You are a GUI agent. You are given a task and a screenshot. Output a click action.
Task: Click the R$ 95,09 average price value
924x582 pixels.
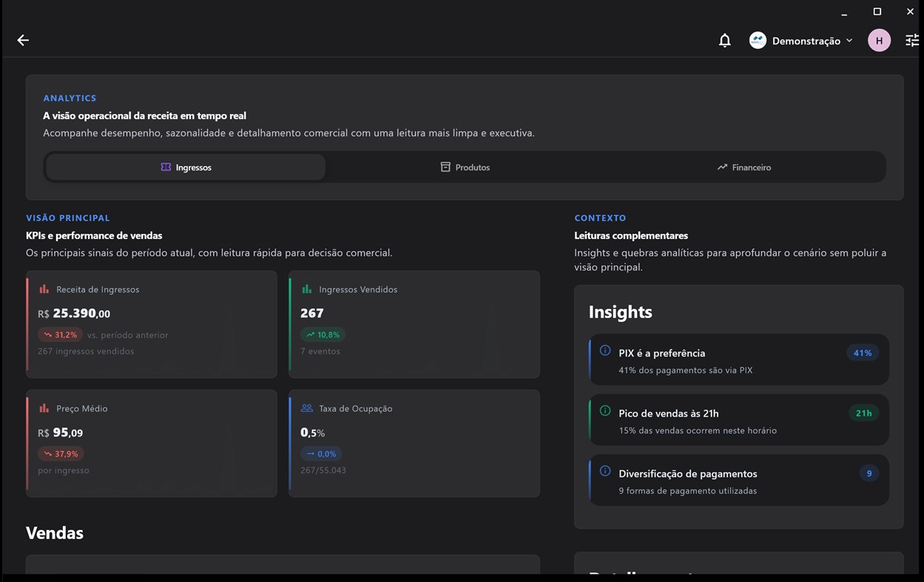61,433
